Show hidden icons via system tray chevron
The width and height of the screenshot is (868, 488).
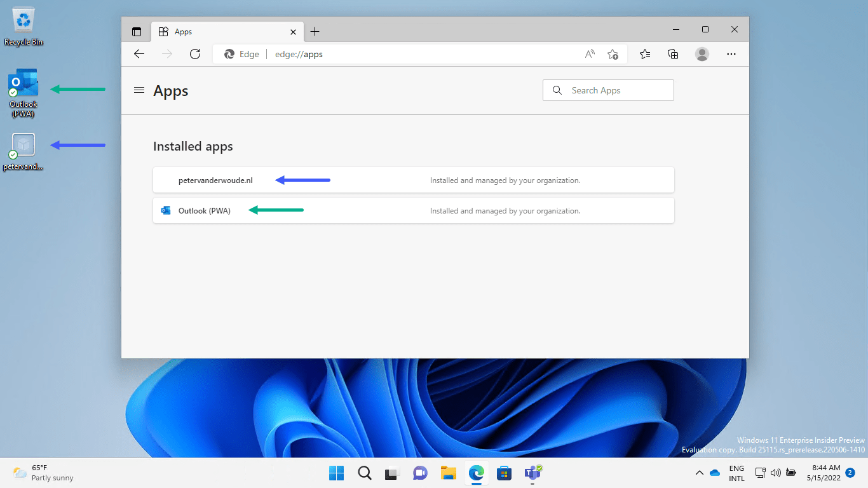click(698, 473)
